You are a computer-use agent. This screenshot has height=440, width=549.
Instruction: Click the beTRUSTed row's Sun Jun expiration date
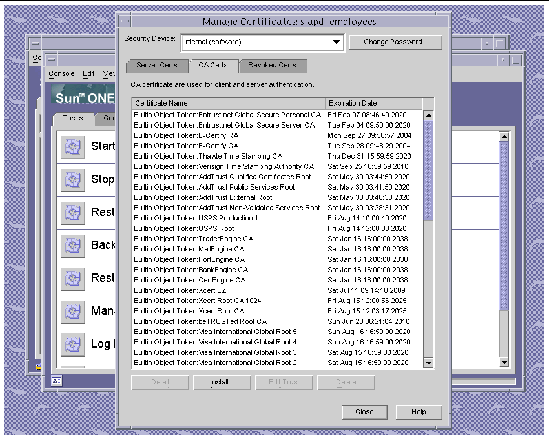click(368, 321)
